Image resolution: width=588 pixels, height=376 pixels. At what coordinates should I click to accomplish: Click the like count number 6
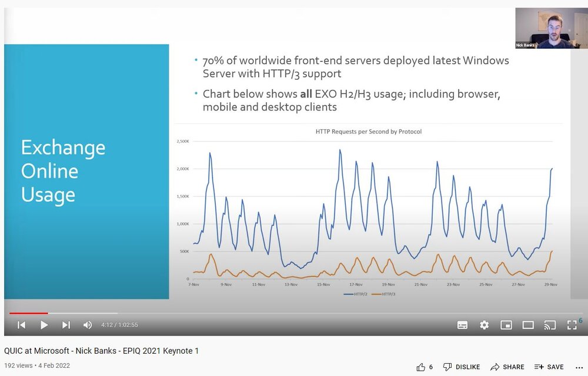click(x=431, y=367)
